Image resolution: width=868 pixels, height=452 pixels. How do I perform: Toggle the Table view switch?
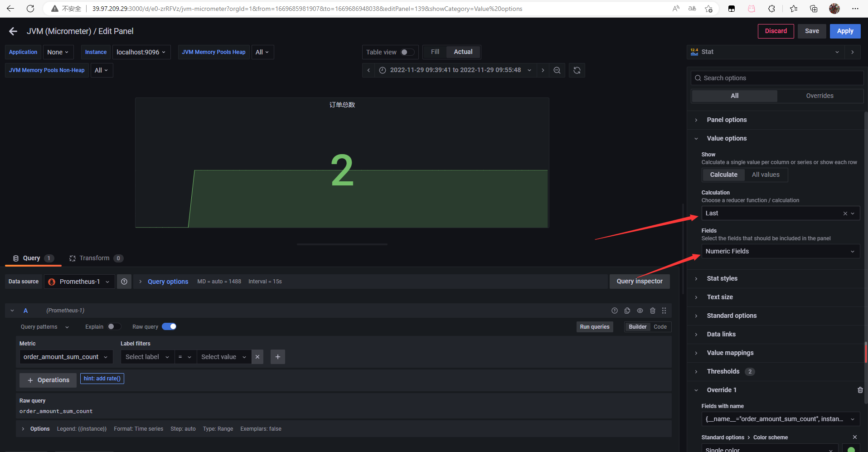(x=407, y=52)
